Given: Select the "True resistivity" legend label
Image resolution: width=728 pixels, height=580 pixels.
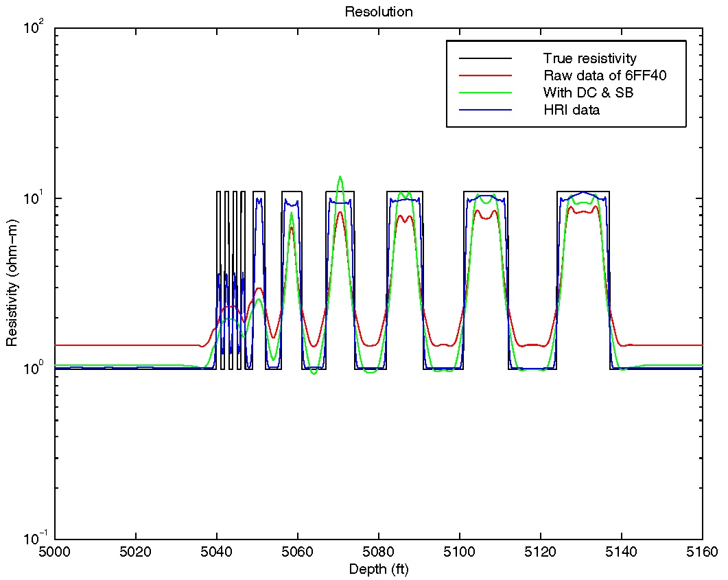Looking at the screenshot, I should pos(589,58).
